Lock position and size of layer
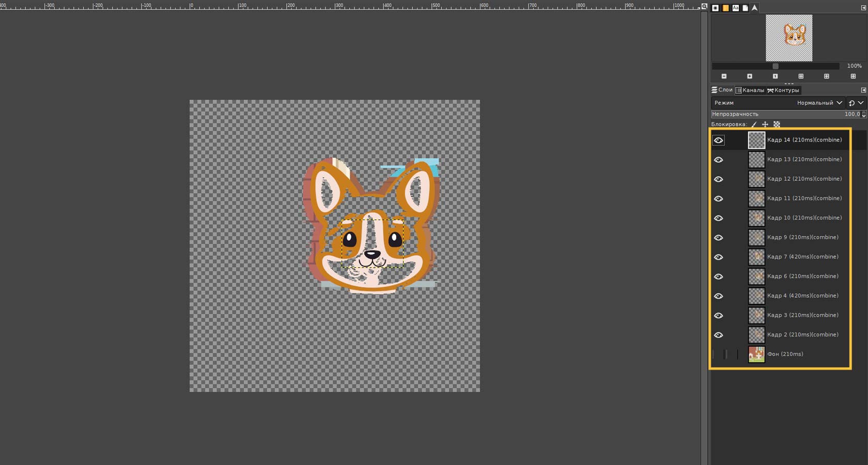 pyautogui.click(x=765, y=125)
